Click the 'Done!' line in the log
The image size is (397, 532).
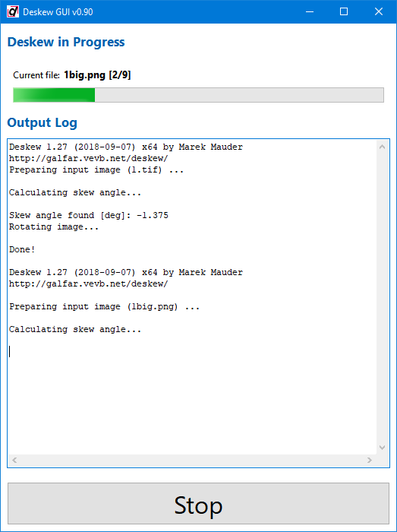pyautogui.click(x=22, y=250)
